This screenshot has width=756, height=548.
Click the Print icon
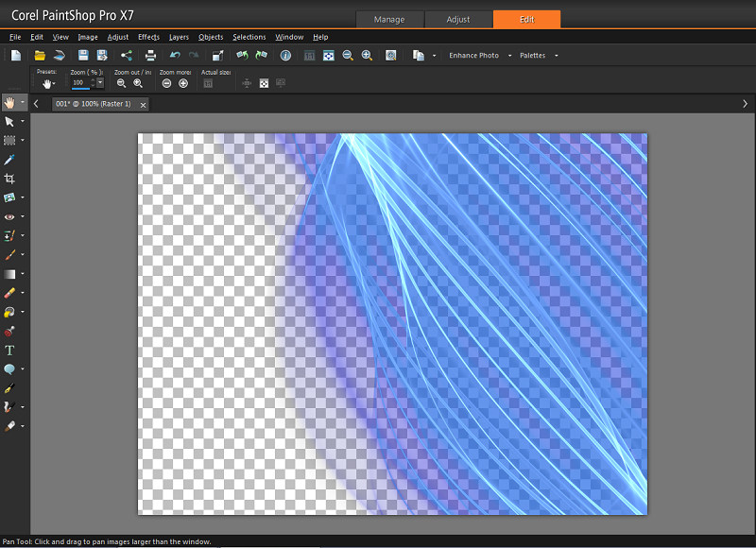150,56
